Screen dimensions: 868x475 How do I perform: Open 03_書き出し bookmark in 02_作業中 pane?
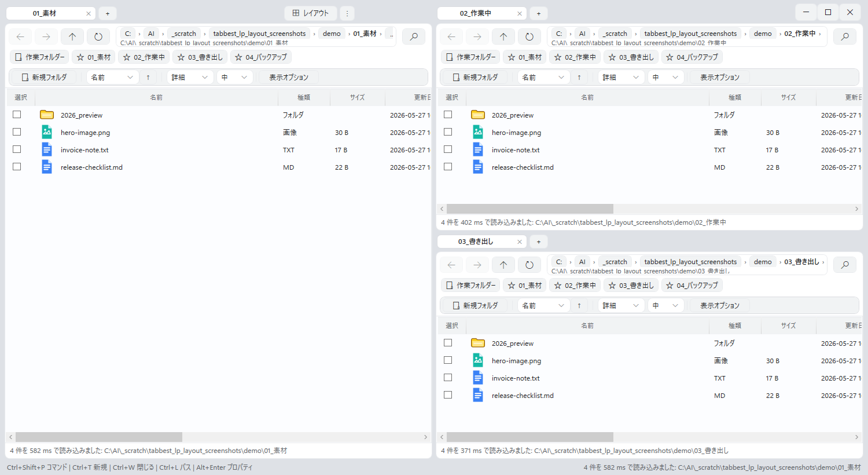point(631,57)
